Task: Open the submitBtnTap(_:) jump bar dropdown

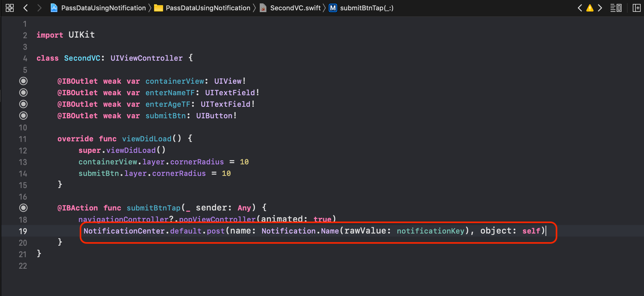Action: point(366,8)
